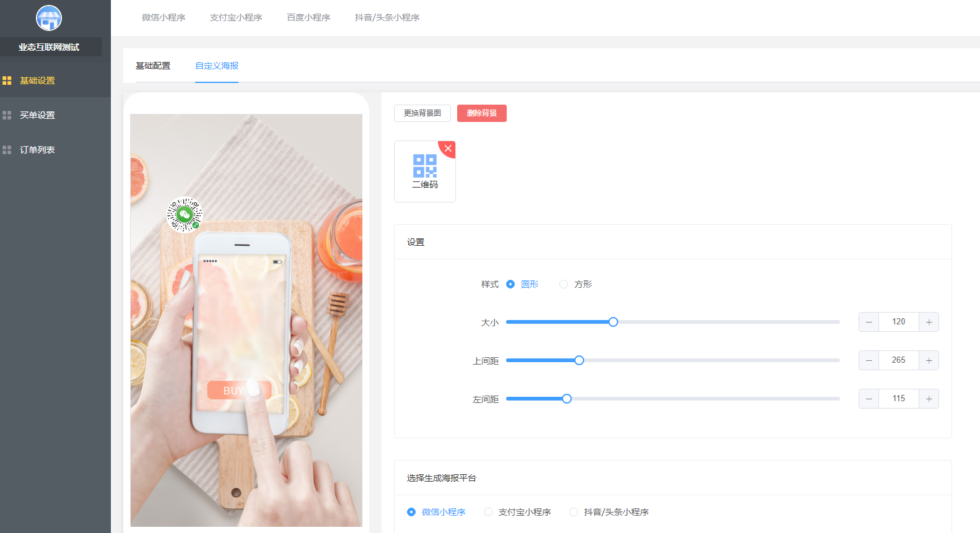Screen dimensions: 980x533
Task: Click the 订单列表 grid icon
Action: 7,150
